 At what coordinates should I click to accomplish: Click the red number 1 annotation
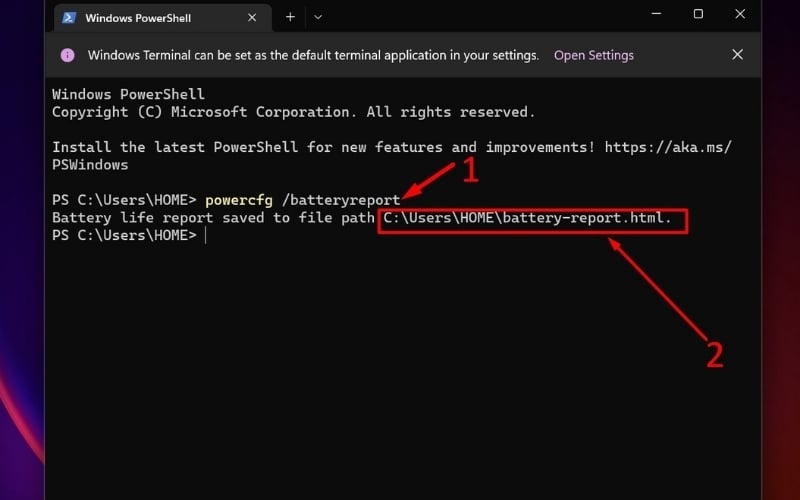pyautogui.click(x=469, y=171)
